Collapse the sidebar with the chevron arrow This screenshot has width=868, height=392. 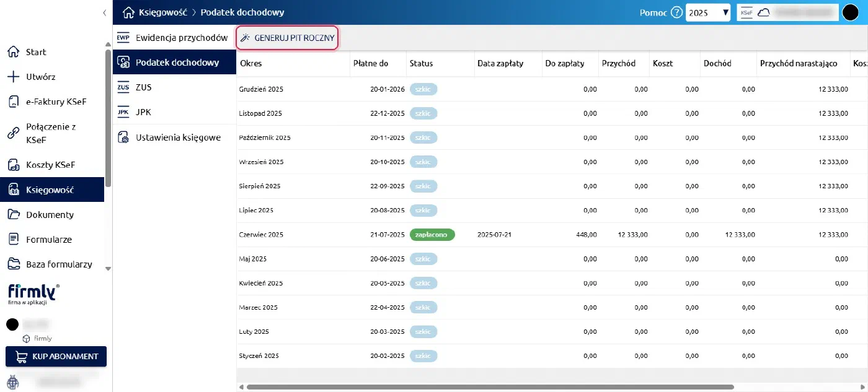point(104,12)
